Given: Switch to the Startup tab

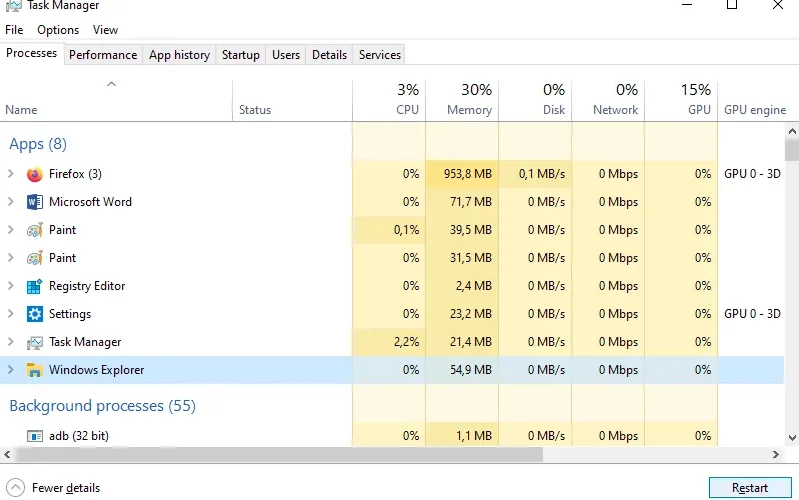Looking at the screenshot, I should pos(241,55).
